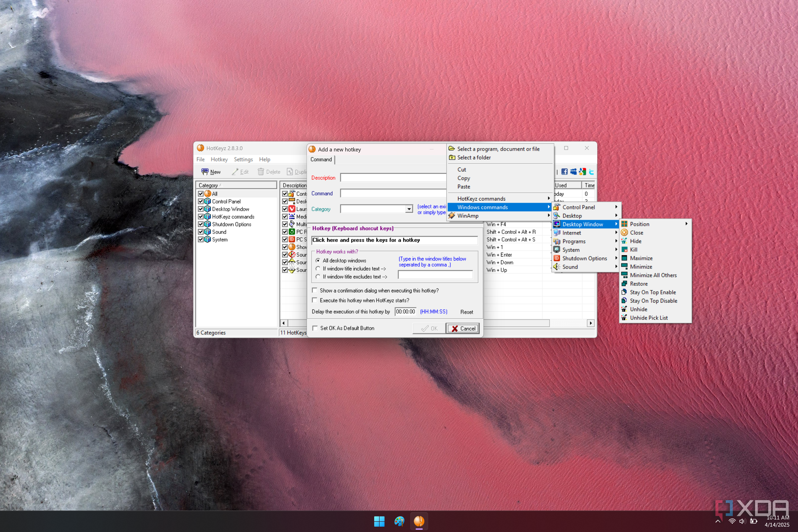The image size is (798, 532).
Task: Switch to the Command tab
Action: click(321, 159)
